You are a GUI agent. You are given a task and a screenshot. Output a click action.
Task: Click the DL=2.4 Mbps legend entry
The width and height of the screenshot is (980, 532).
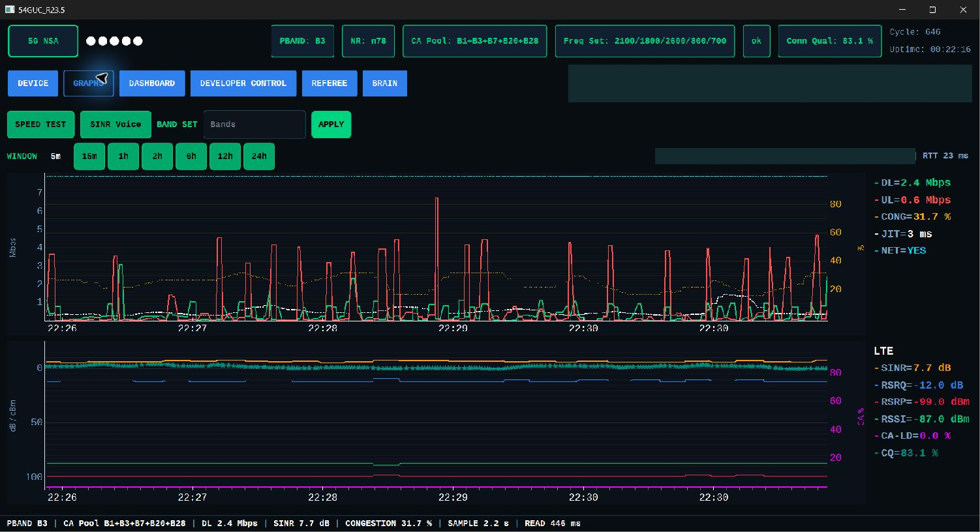[x=913, y=183]
